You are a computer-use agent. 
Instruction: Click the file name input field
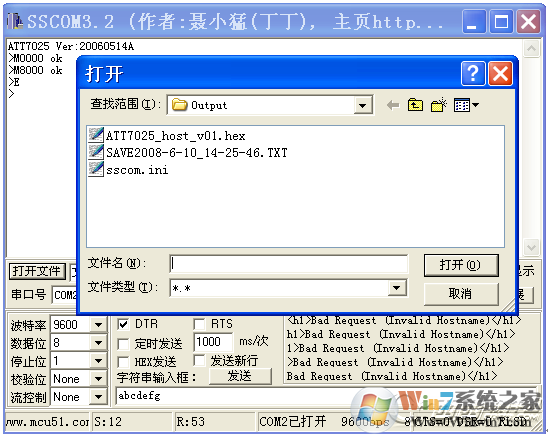coord(289,264)
